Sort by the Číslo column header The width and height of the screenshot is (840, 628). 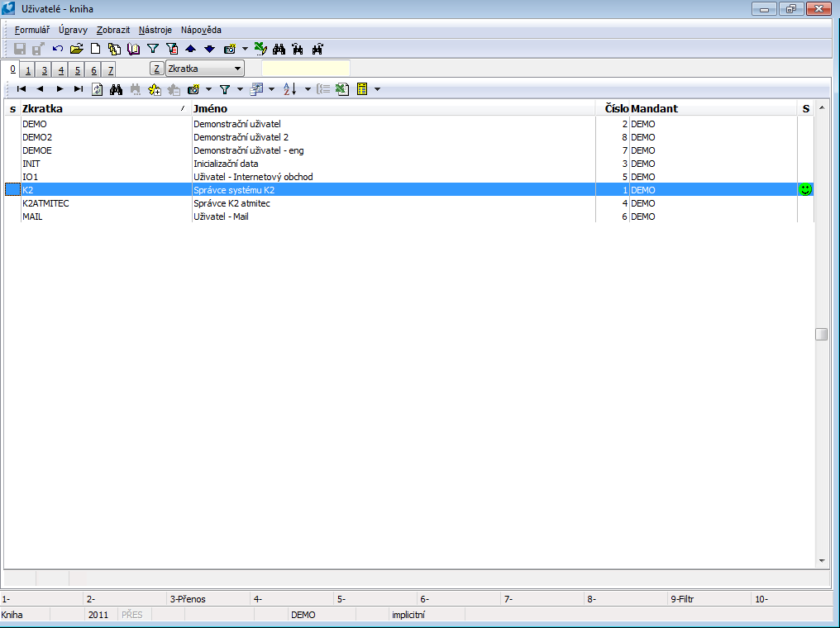(613, 109)
